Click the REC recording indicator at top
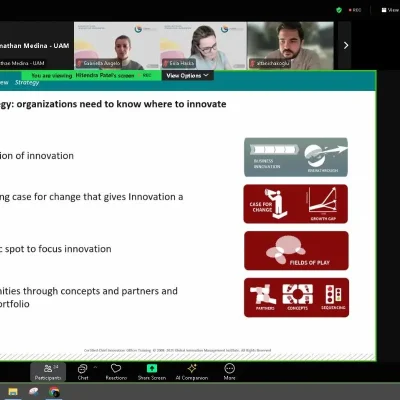400x400 pixels. tap(355, 10)
